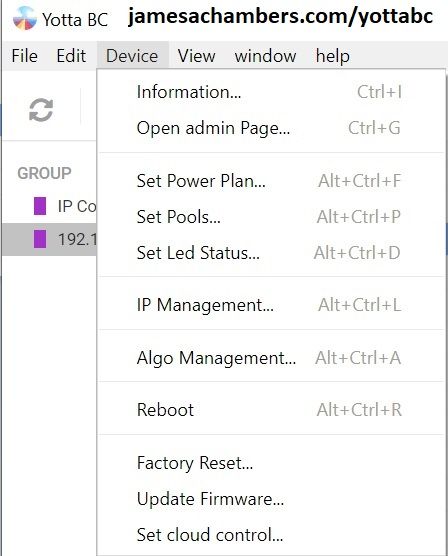Select the purple 192.1 device swatch

tap(40, 239)
